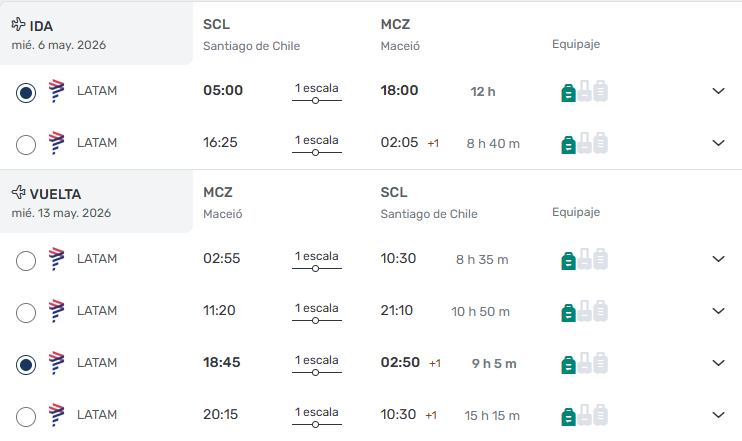View the 1 escala stopover for 02:55 flight
Viewport: 742px width, 441px height.
(316, 256)
